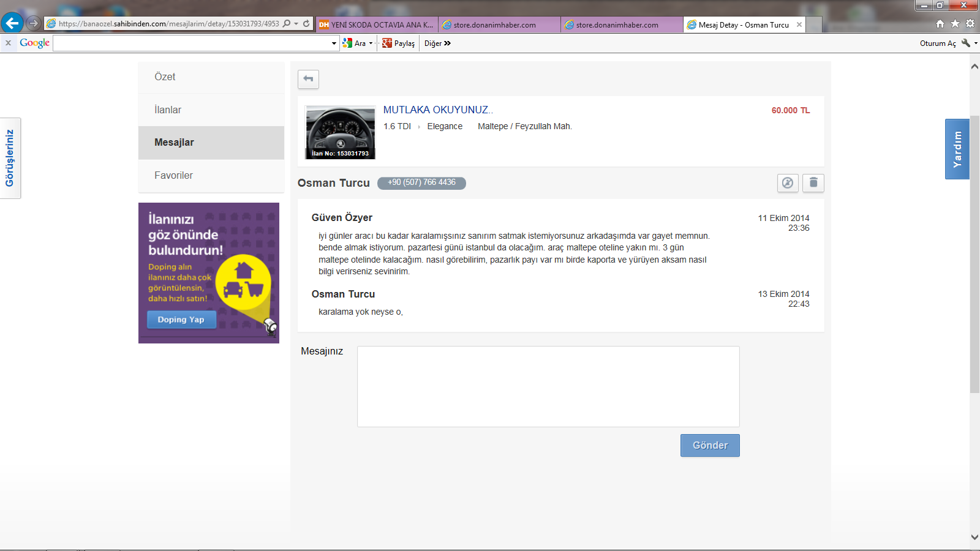
Task: Expand the Diğer more options chevron
Action: coord(447,43)
